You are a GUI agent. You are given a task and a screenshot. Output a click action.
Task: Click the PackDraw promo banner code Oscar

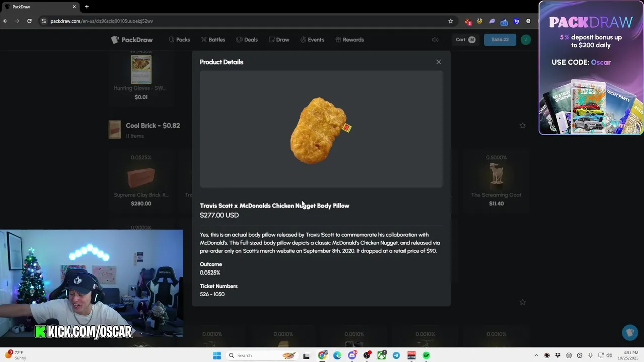tap(581, 62)
